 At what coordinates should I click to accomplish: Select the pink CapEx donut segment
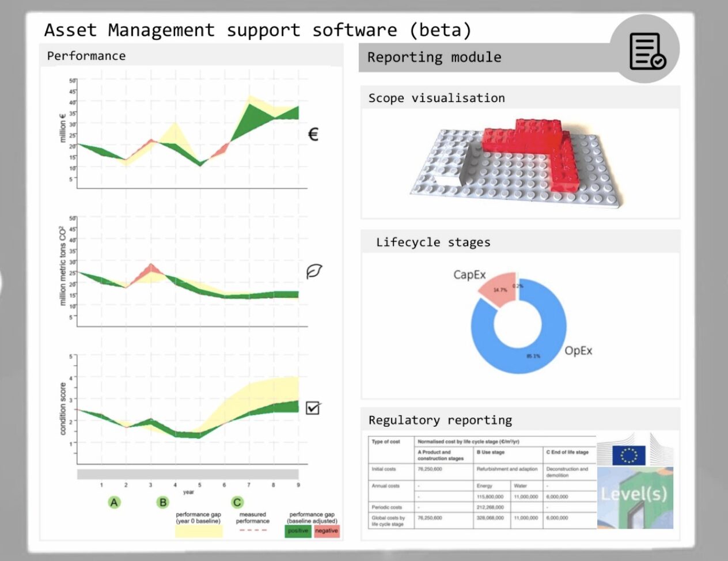pyautogui.click(x=497, y=287)
